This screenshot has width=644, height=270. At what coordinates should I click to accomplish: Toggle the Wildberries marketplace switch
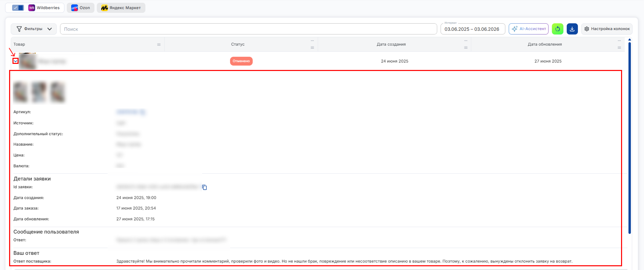(x=18, y=8)
